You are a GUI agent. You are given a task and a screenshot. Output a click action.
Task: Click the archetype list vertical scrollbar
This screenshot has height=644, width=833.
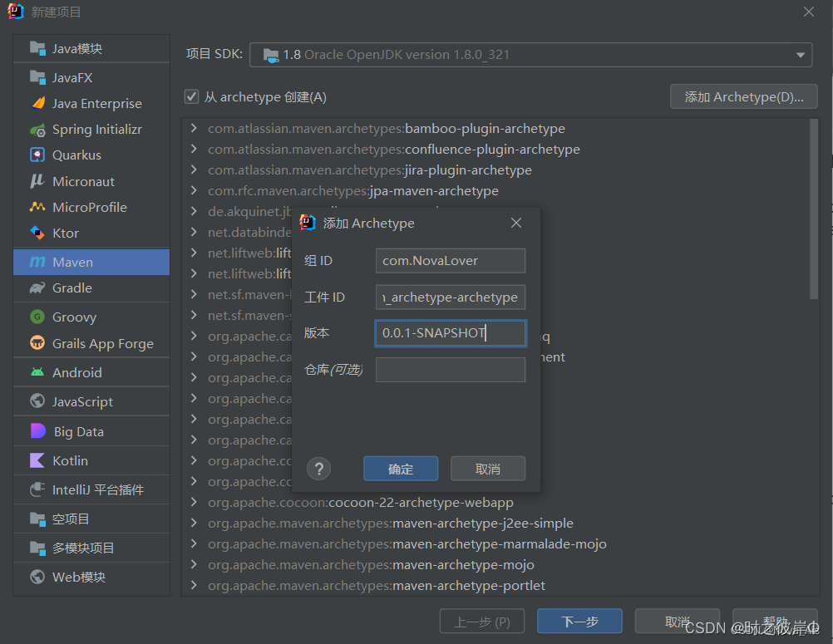pyautogui.click(x=813, y=209)
